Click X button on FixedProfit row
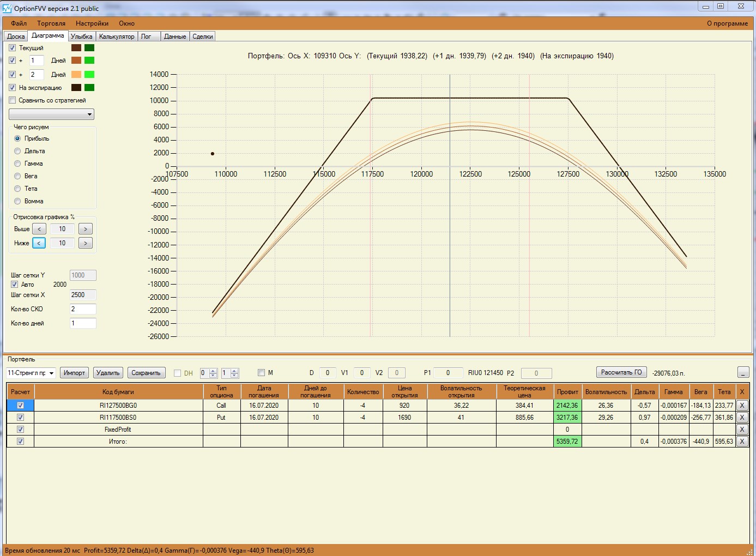This screenshot has height=556, width=756. point(741,430)
